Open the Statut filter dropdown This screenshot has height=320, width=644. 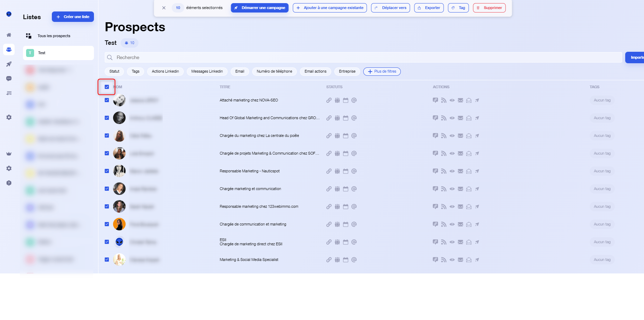(114, 72)
